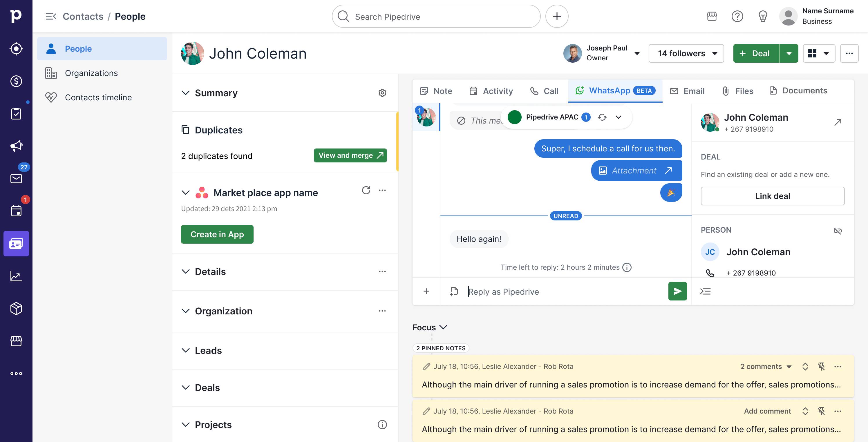Image resolution: width=868 pixels, height=442 pixels.
Task: Open the Campaigns megaphone icon
Action: coord(16,146)
